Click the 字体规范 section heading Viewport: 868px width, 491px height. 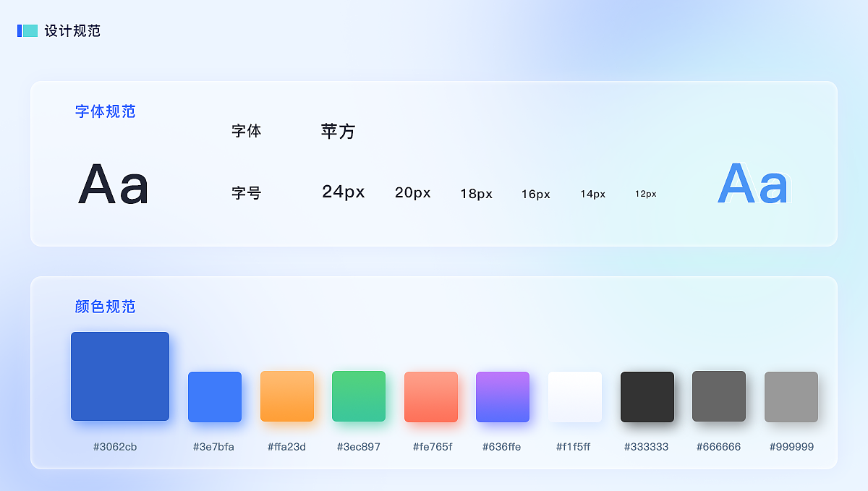coord(105,111)
